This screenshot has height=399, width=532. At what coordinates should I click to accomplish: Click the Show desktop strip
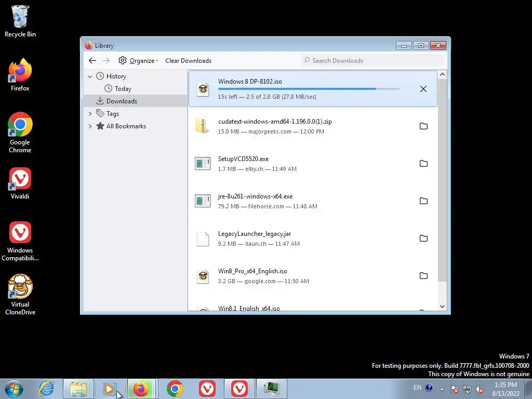click(x=528, y=389)
